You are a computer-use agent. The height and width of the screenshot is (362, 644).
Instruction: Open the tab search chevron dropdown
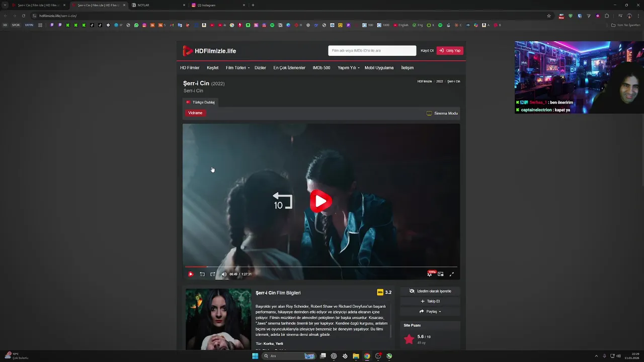(5, 5)
